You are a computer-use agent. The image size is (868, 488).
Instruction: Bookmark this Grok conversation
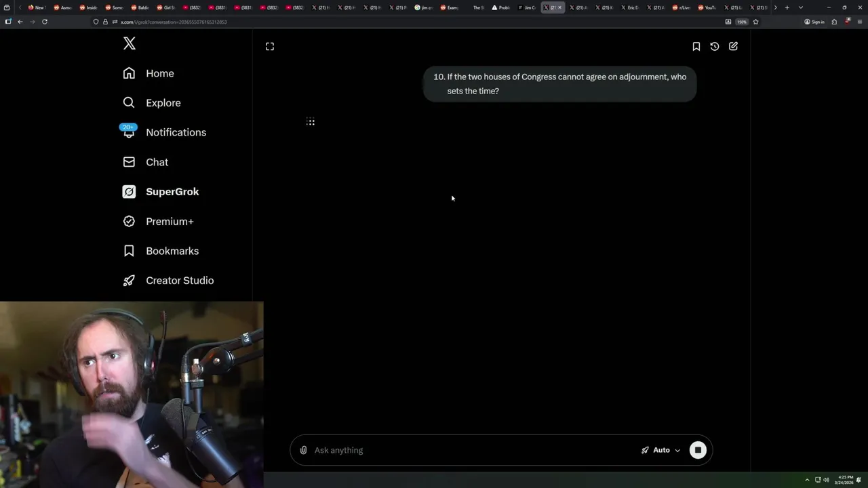pos(696,46)
